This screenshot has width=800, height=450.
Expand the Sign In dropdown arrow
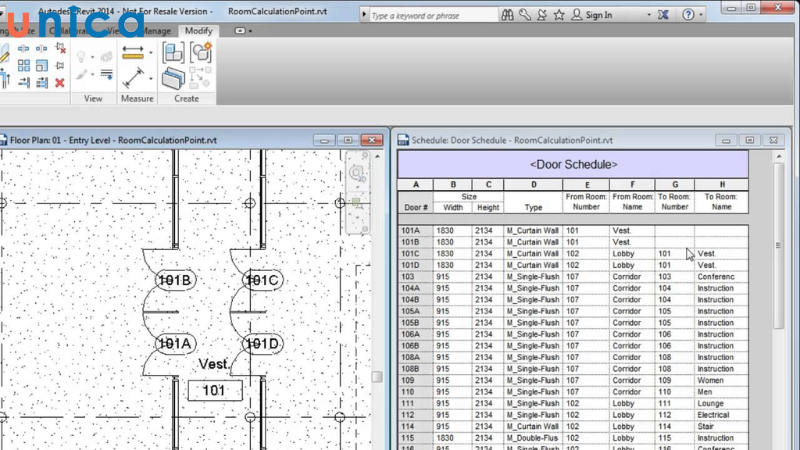pyautogui.click(x=648, y=15)
